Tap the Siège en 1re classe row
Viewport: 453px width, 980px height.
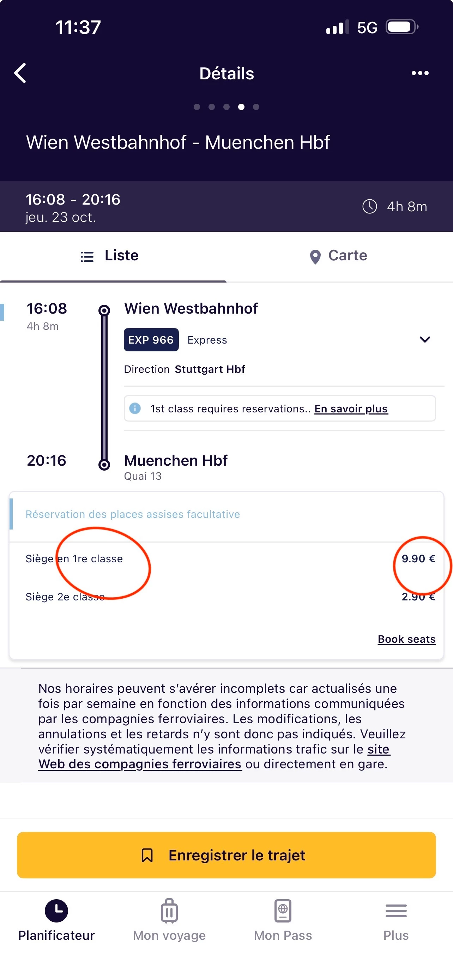pos(74,558)
